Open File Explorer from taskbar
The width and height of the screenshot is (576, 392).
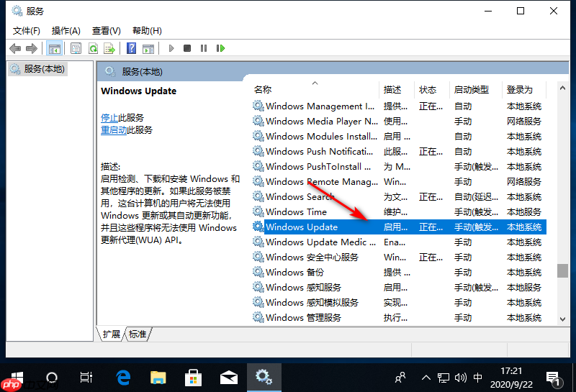click(158, 378)
